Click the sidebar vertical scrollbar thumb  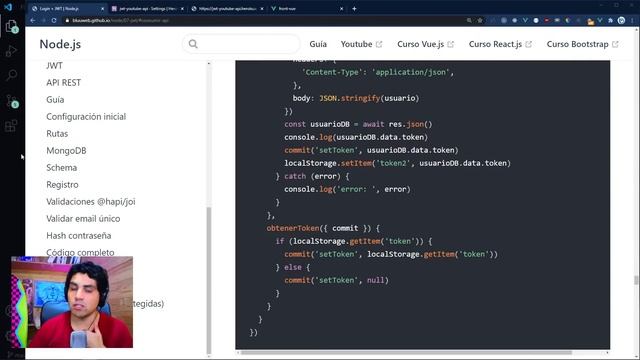(209, 280)
